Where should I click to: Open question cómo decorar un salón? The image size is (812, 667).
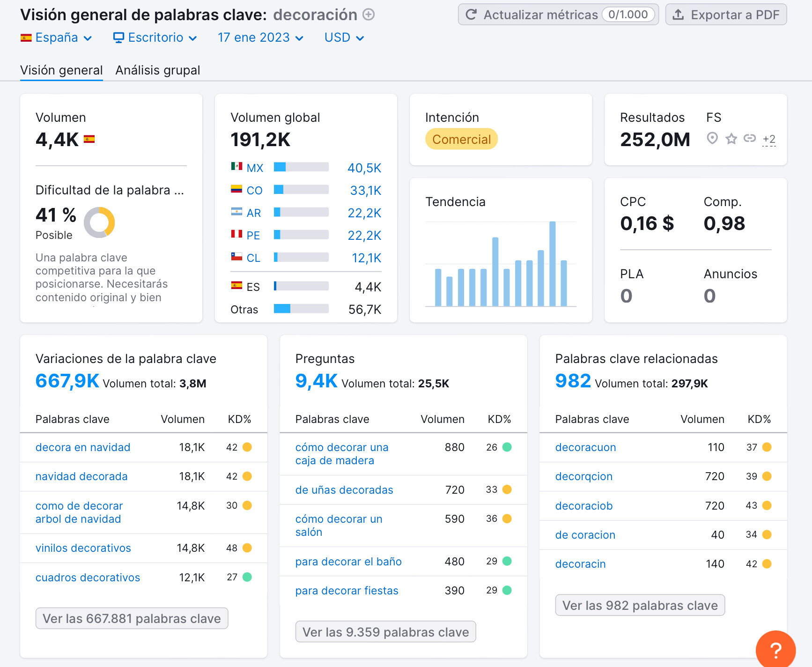339,526
